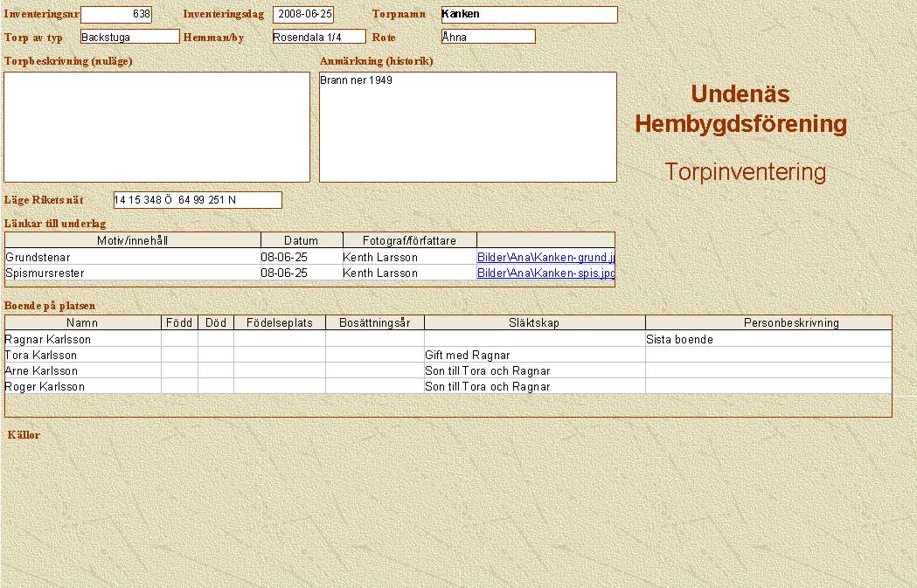Click the Fotograf/författare column header
The height and width of the screenshot is (588, 917).
[x=409, y=240]
